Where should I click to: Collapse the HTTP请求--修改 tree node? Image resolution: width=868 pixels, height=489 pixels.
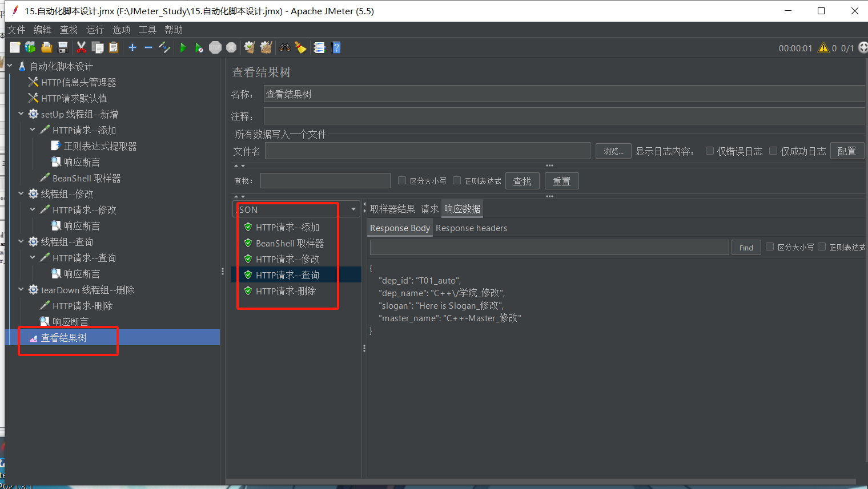pos(33,210)
